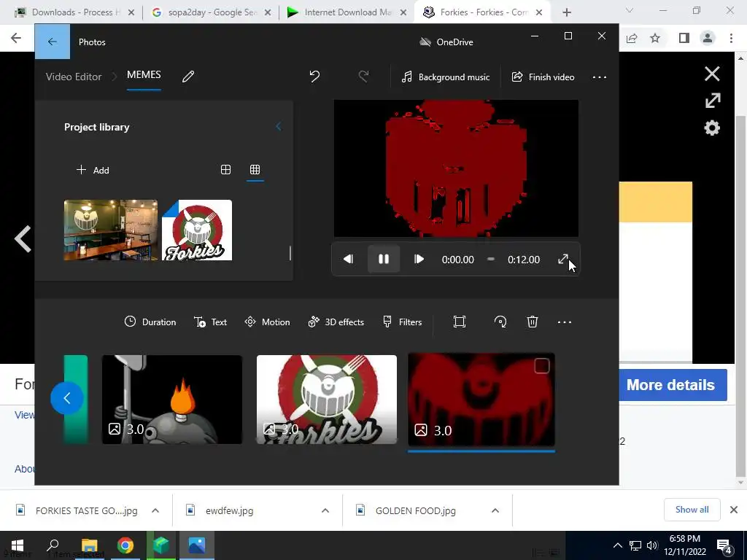
Task: Open Windows Start menu
Action: click(x=18, y=545)
